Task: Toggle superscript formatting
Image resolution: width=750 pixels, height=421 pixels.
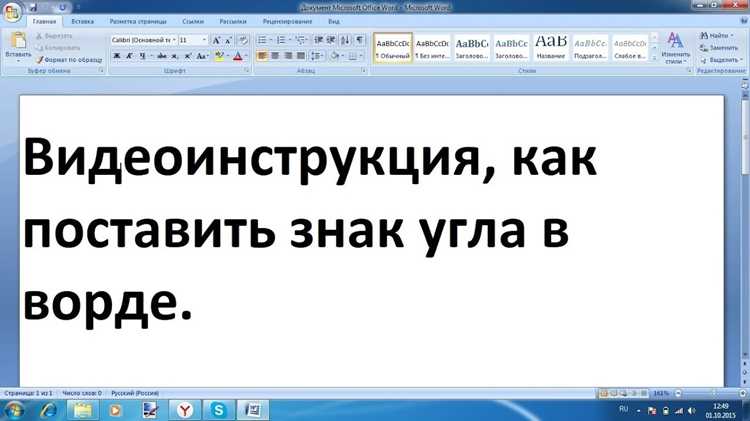Action: click(x=188, y=56)
